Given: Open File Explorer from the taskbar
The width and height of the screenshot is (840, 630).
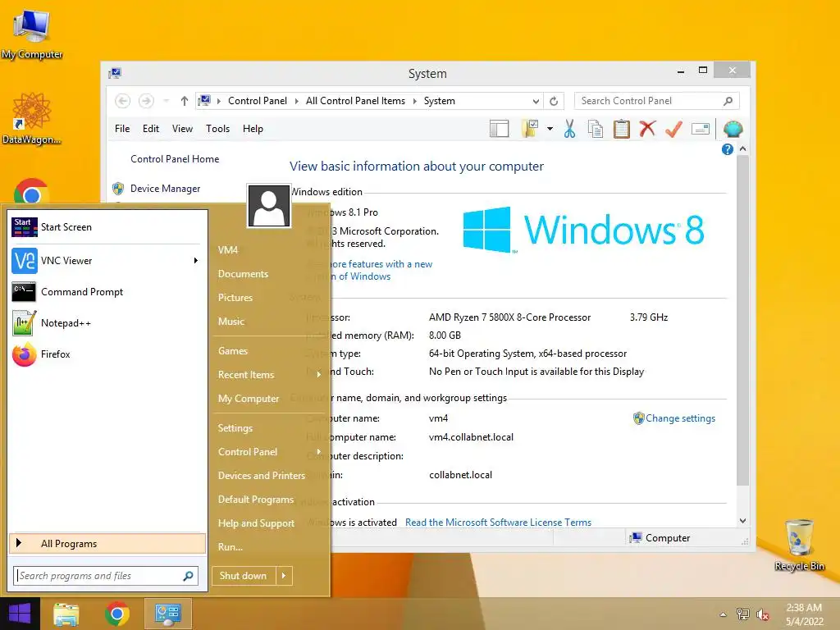Looking at the screenshot, I should coord(66,614).
